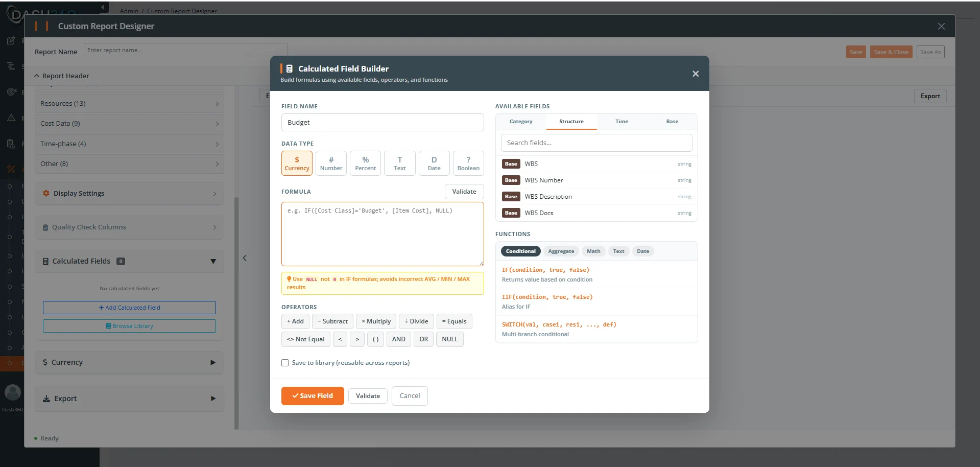Click the Save Field button
Image resolution: width=980 pixels, height=467 pixels.
point(313,396)
